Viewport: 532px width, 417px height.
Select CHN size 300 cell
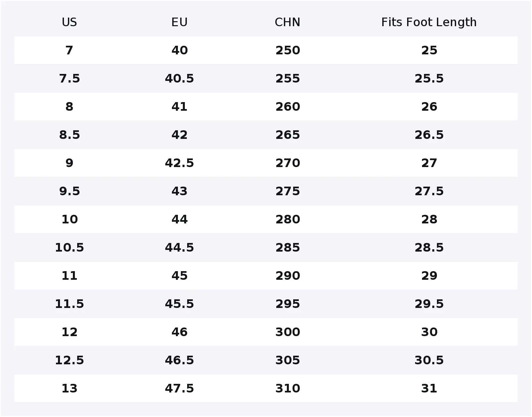coord(288,332)
